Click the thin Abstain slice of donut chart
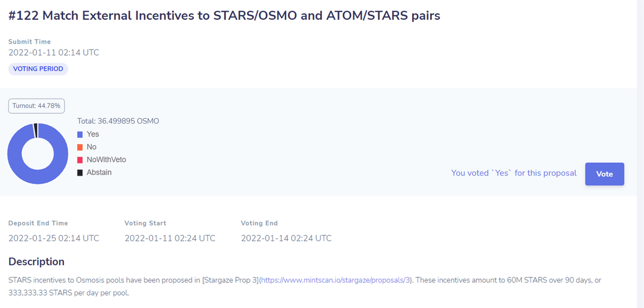 pos(35,131)
